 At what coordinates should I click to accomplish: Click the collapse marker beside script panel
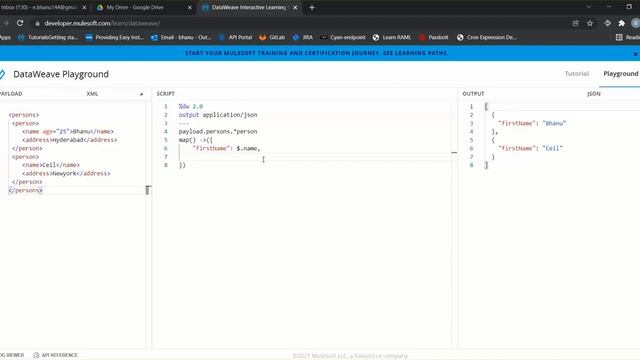coord(454,152)
